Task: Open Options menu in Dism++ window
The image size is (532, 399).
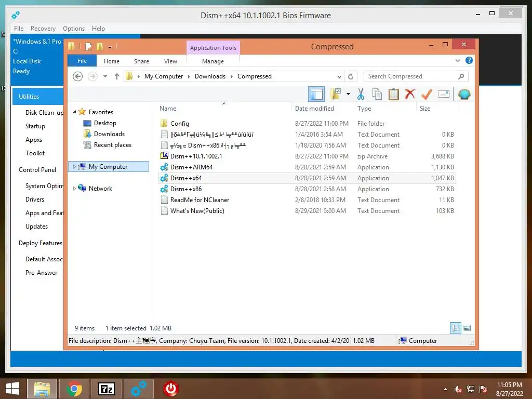Action: (x=74, y=29)
